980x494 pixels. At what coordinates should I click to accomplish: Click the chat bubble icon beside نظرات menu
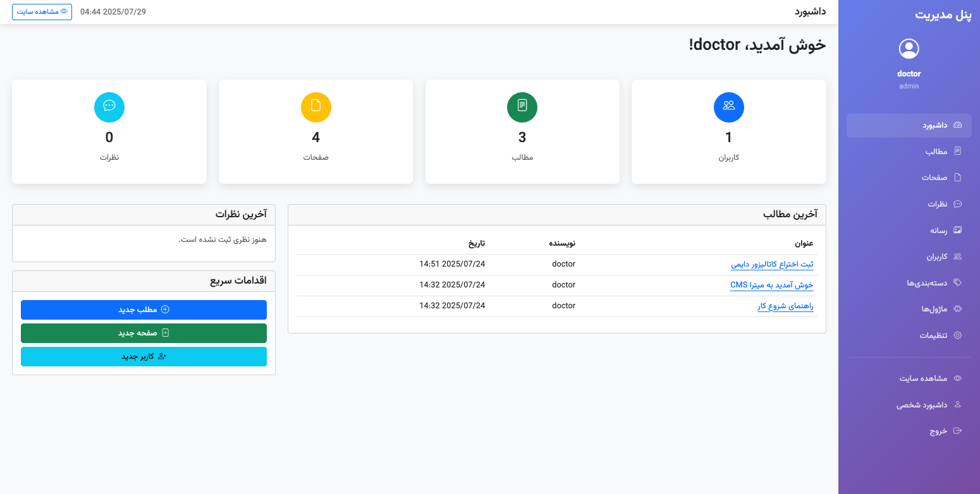click(x=957, y=204)
